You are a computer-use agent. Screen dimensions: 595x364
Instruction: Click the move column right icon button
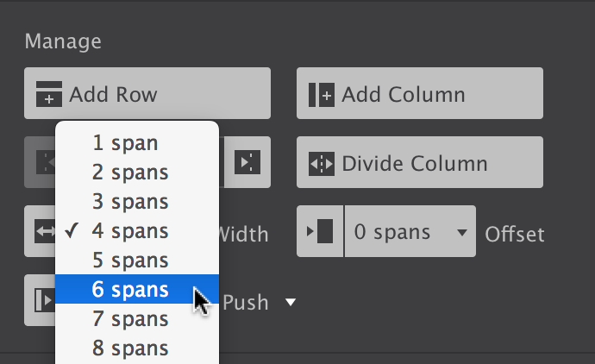point(247,162)
